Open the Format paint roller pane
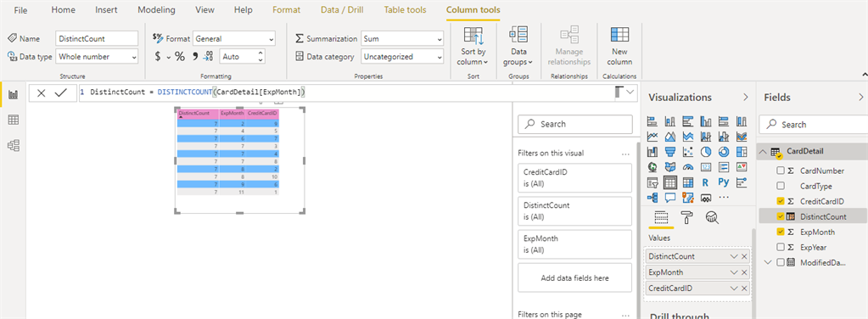The image size is (868, 319). (x=686, y=218)
